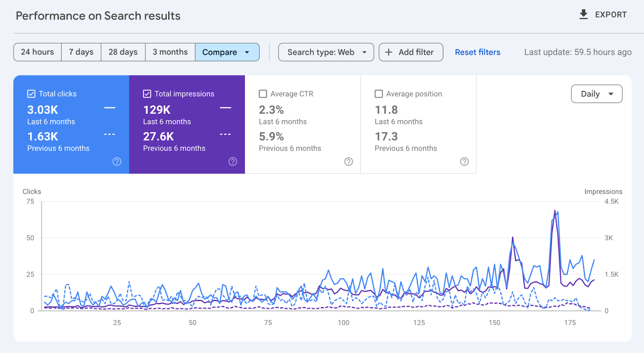Uncheck the Total impressions checkbox
This screenshot has height=353, width=644.
pyautogui.click(x=147, y=94)
